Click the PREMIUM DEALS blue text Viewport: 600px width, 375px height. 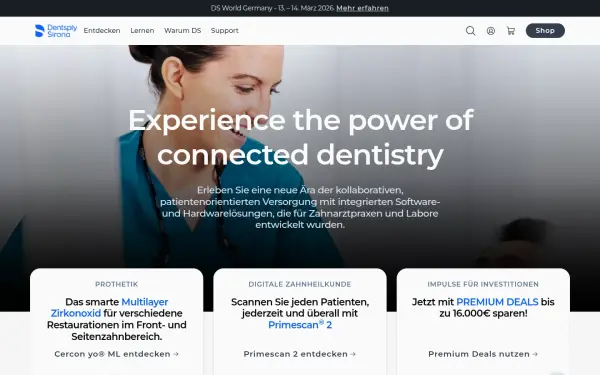pyautogui.click(x=497, y=302)
